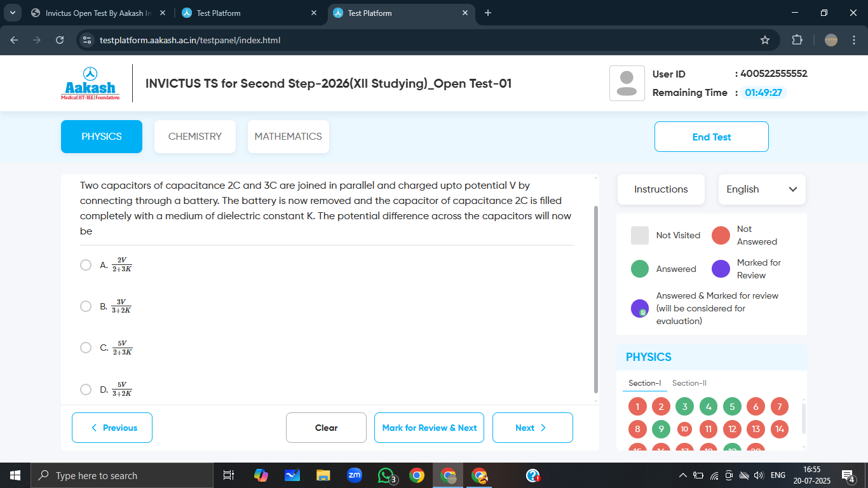Screen dimensions: 868x488
Task: Select option A radio button
Action: pyautogui.click(x=86, y=265)
